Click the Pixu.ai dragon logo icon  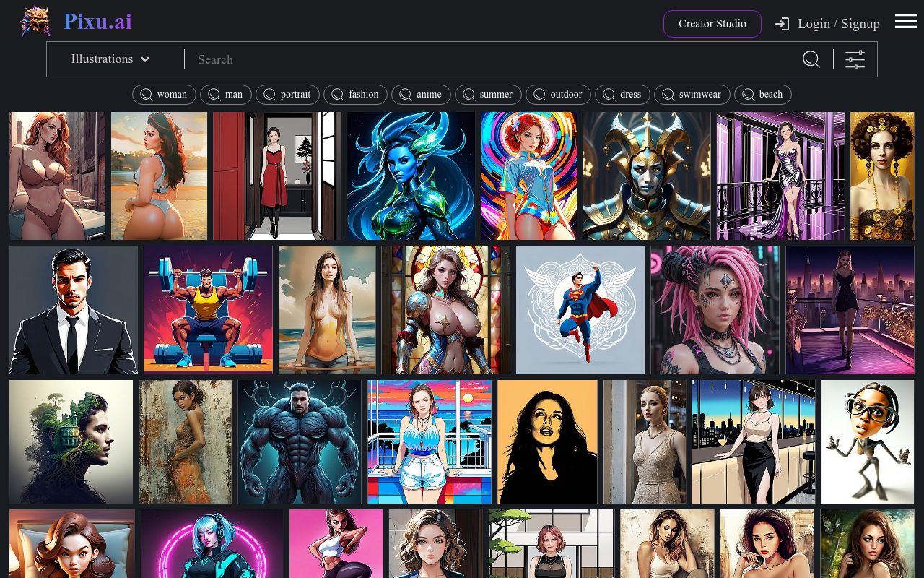coord(35,22)
